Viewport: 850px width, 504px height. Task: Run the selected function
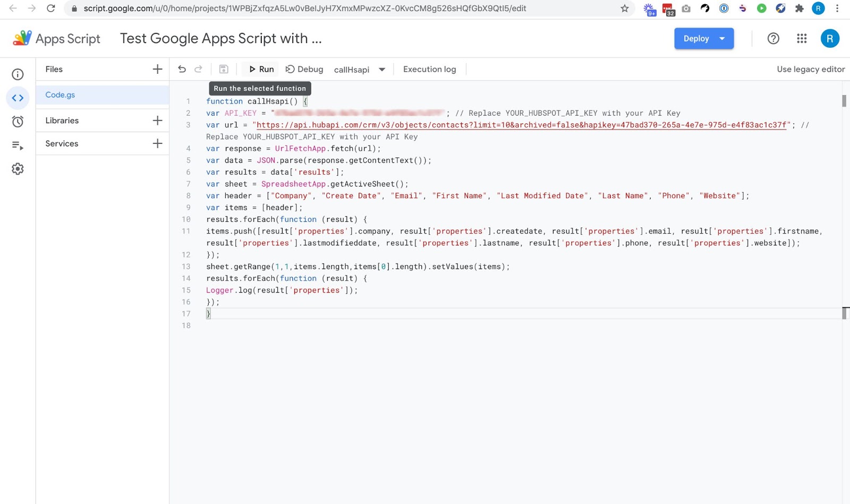(x=261, y=69)
